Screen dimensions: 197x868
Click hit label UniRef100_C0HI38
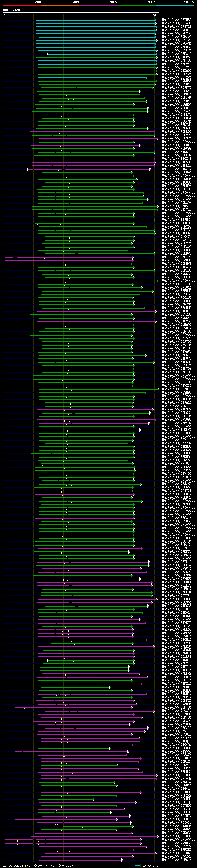point(177,61)
